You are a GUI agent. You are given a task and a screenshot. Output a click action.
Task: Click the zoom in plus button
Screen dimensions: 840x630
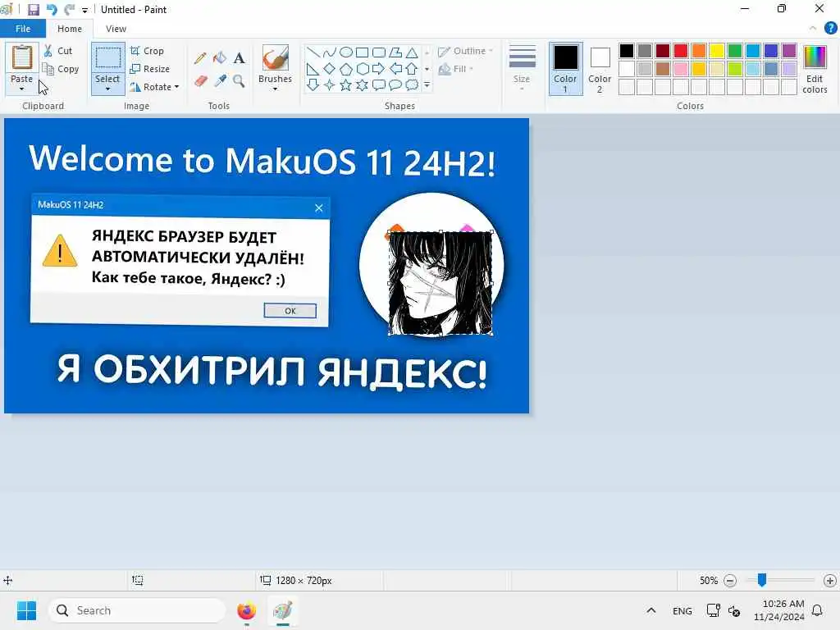click(830, 580)
